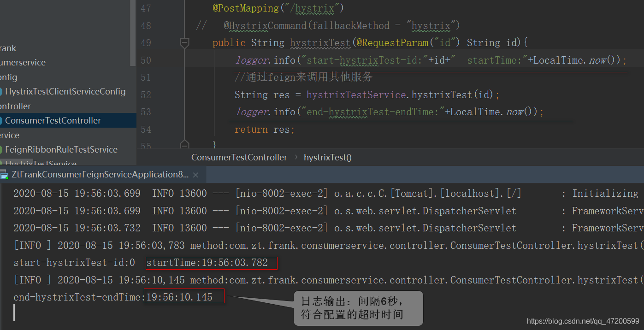
Task: Click the run configuration icon on the Run tab
Action: click(4, 175)
